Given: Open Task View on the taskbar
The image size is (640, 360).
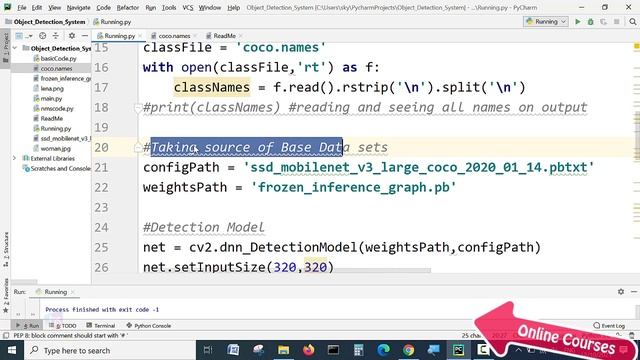Looking at the screenshot, I should click(208, 350).
